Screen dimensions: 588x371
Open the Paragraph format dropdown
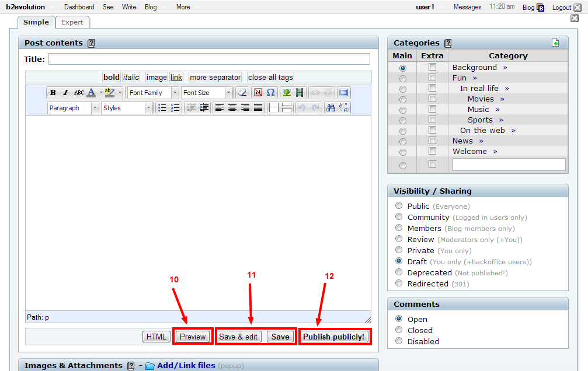(73, 108)
